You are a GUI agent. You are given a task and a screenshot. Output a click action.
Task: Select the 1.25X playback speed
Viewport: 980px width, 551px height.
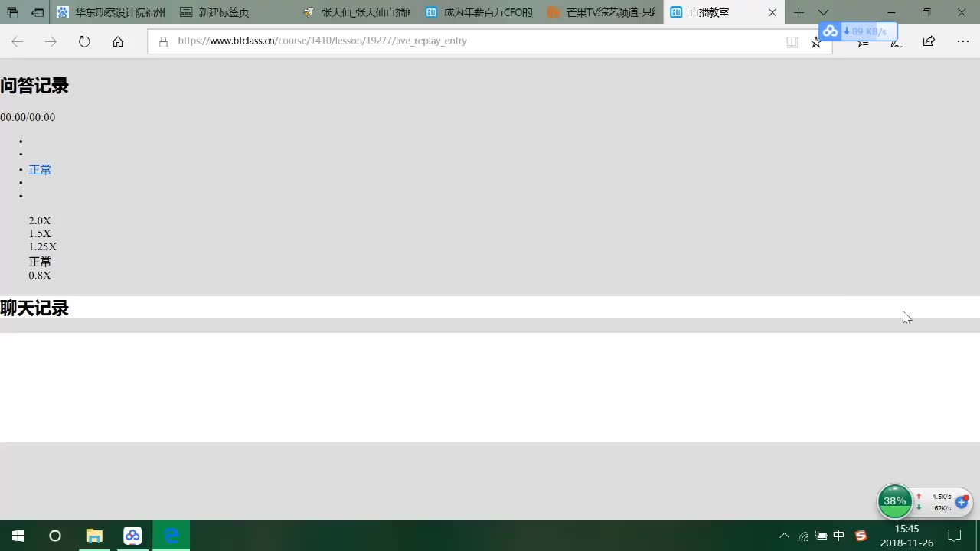tap(43, 246)
